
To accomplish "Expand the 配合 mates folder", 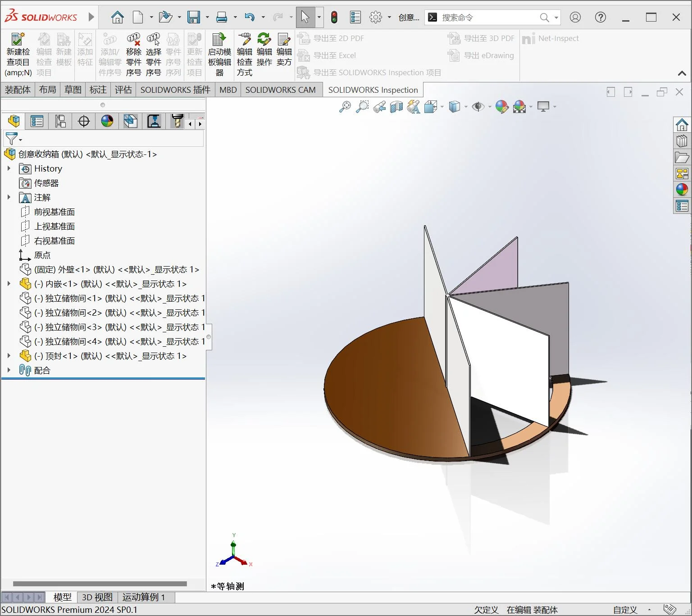I will pyautogui.click(x=9, y=370).
